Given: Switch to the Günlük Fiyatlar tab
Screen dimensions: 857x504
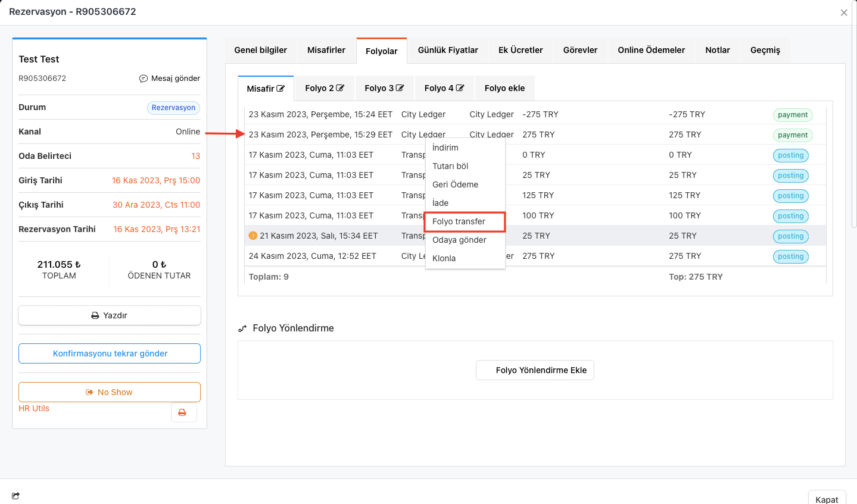Looking at the screenshot, I should click(448, 50).
